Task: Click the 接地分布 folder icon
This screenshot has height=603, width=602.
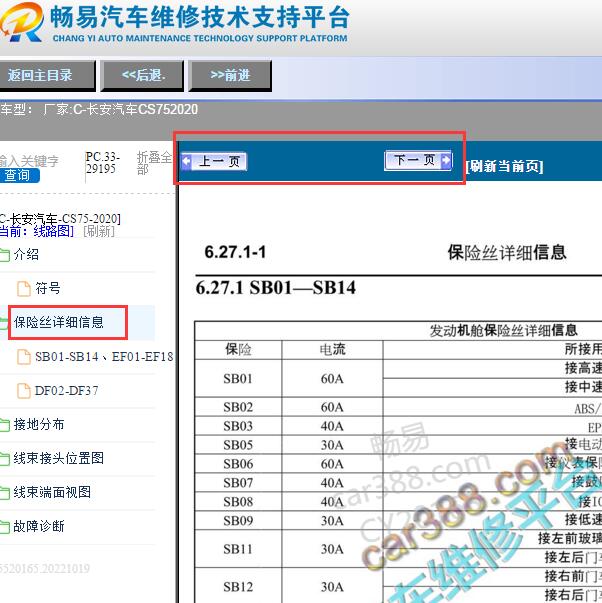Action: [x=5, y=425]
